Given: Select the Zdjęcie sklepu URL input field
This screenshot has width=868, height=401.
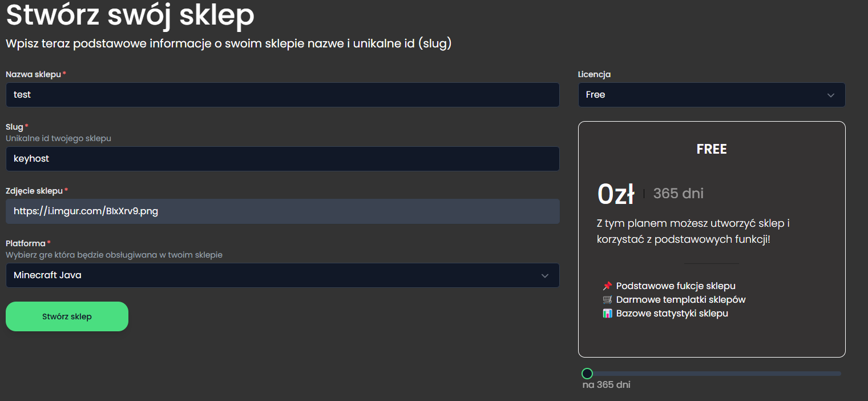Looking at the screenshot, I should pyautogui.click(x=282, y=211).
